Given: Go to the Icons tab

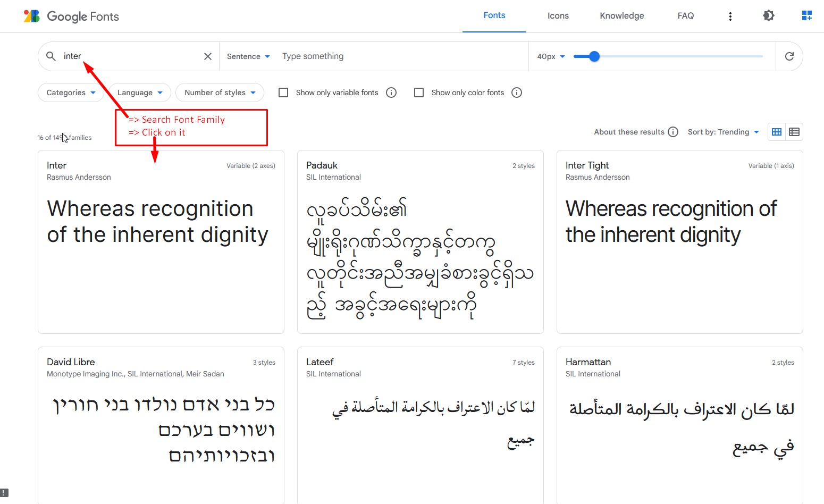Looking at the screenshot, I should click(x=558, y=16).
